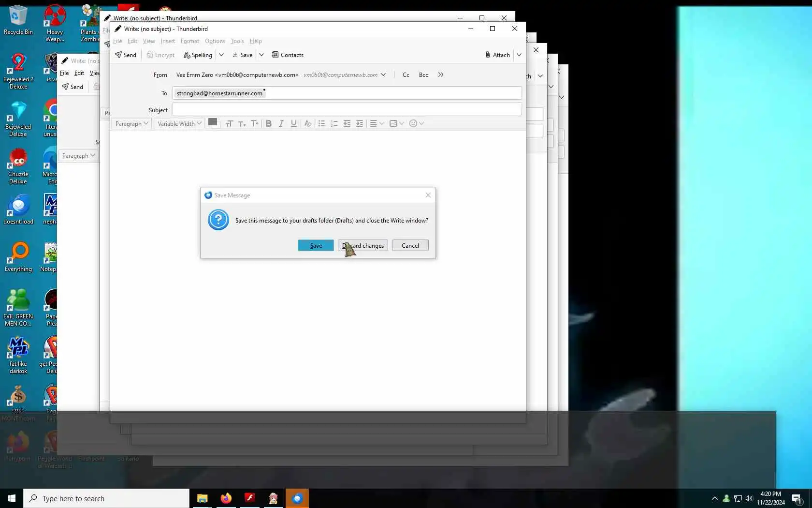Click Save in the Save Message dialog
This screenshot has width=812, height=508.
coord(316,245)
